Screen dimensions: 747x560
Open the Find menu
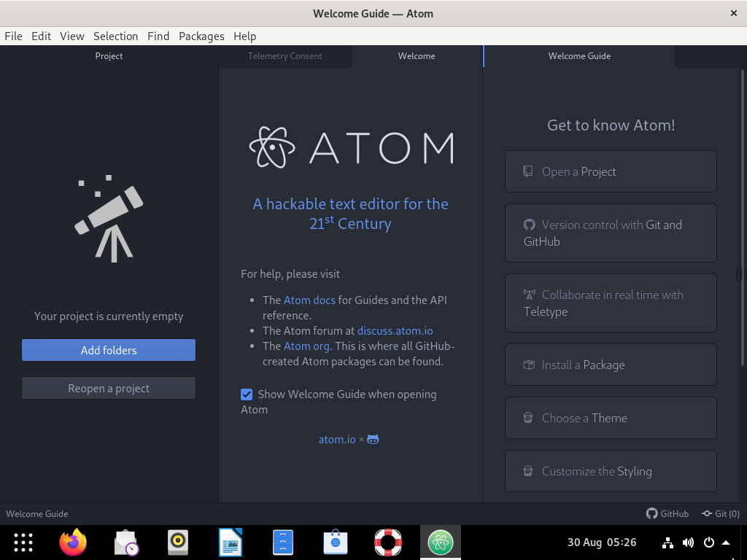point(158,36)
